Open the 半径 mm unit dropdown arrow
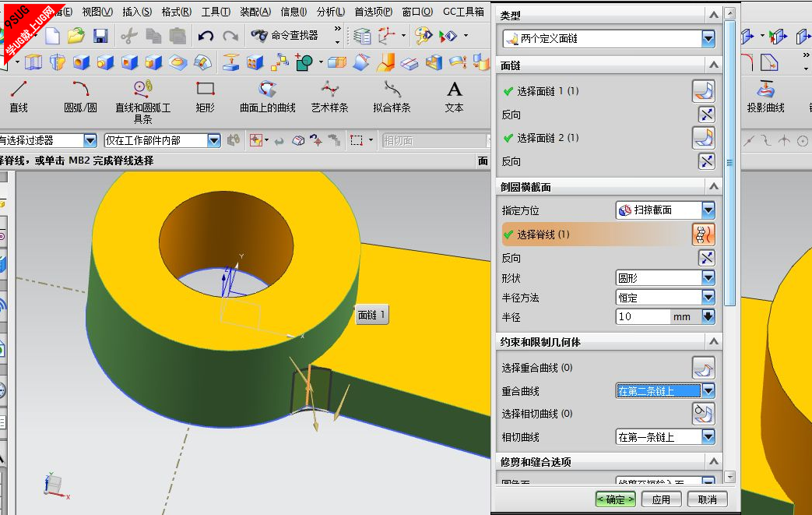This screenshot has width=812, height=515. 708,316
